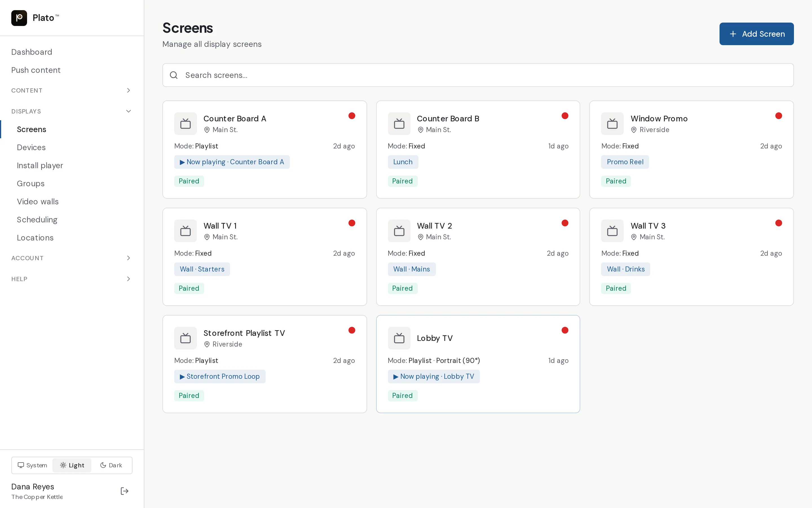Screen dimensions: 812x508
Task: Click the TV icon on Lobby TV card
Action: pos(399,338)
